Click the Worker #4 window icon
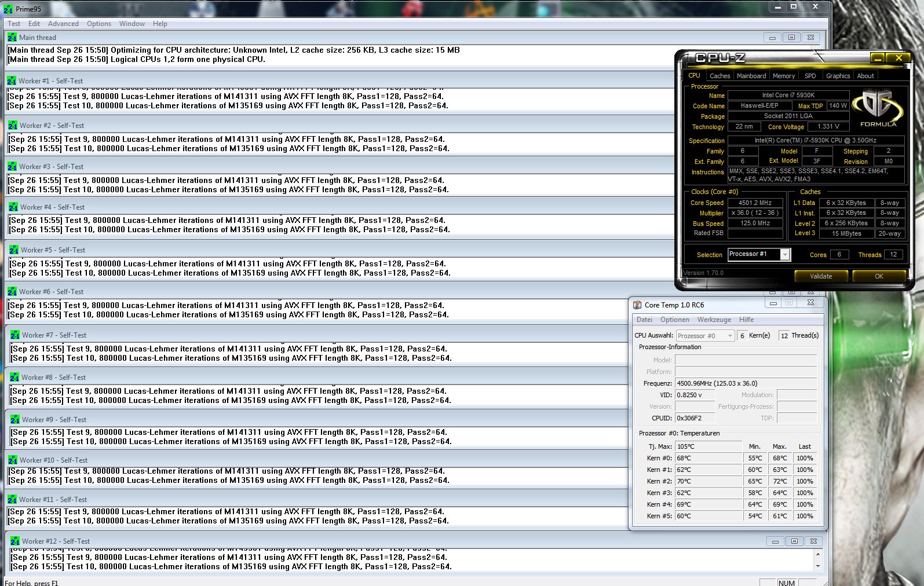Image resolution: width=924 pixels, height=586 pixels. (x=13, y=207)
